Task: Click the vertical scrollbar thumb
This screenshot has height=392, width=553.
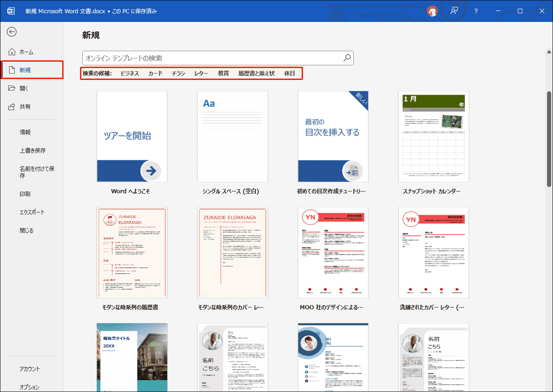Action: [x=549, y=138]
